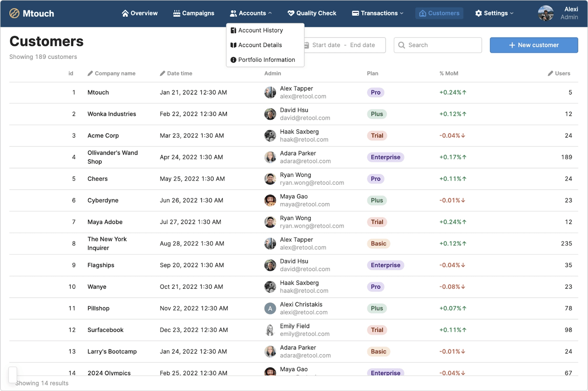Viewport: 588px width, 391px height.
Task: Click the pencil icon beside Company name
Action: point(90,74)
